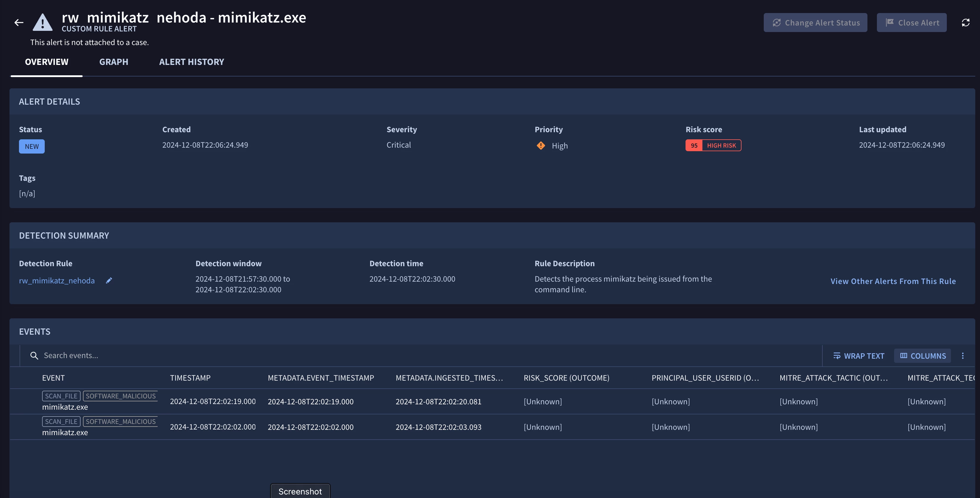Image resolution: width=980 pixels, height=498 pixels.
Task: Click Change Alert Status button
Action: (815, 23)
